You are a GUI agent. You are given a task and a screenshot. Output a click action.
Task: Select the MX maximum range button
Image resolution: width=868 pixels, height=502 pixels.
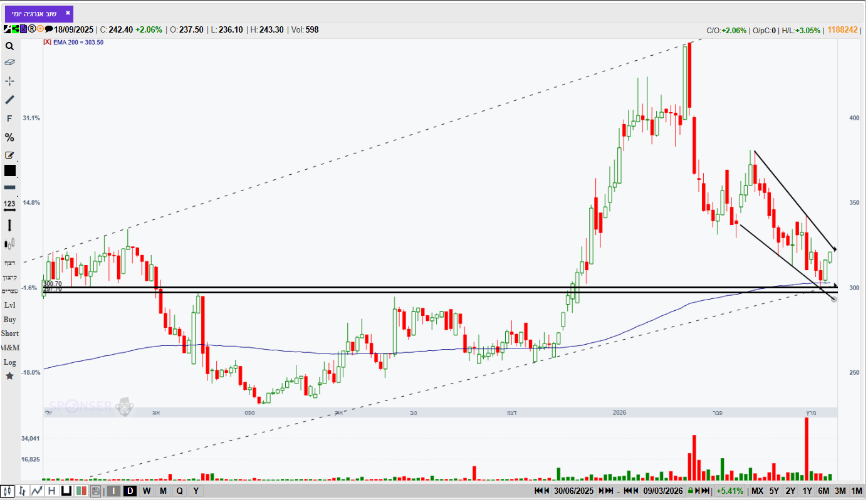click(x=757, y=491)
